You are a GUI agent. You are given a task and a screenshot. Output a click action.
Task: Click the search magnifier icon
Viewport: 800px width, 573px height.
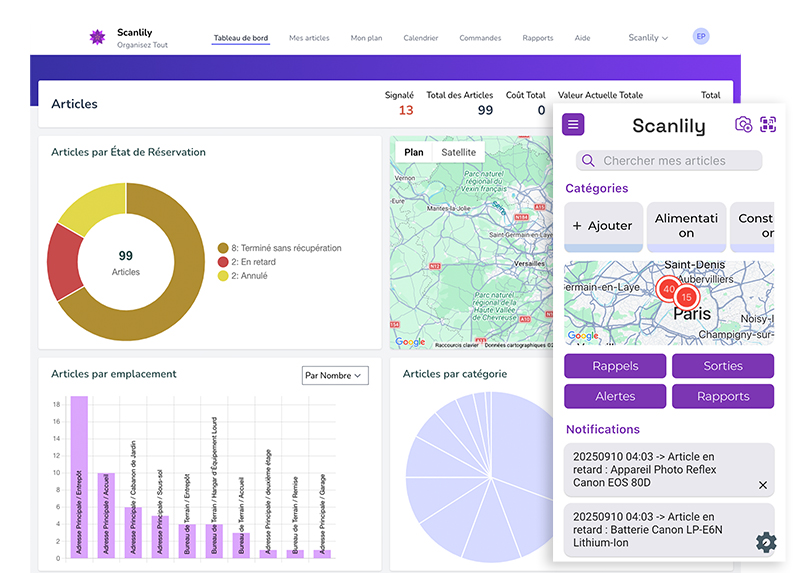(588, 161)
